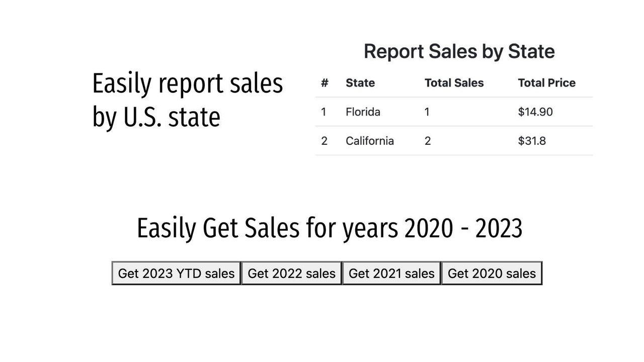Click the Get 2020 sales button
644x362 pixels.
point(492,273)
